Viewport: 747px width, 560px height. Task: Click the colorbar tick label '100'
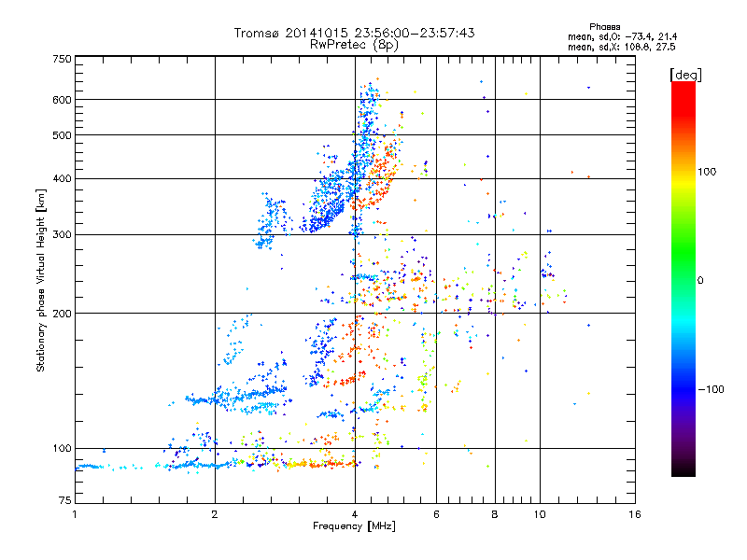[x=707, y=172]
